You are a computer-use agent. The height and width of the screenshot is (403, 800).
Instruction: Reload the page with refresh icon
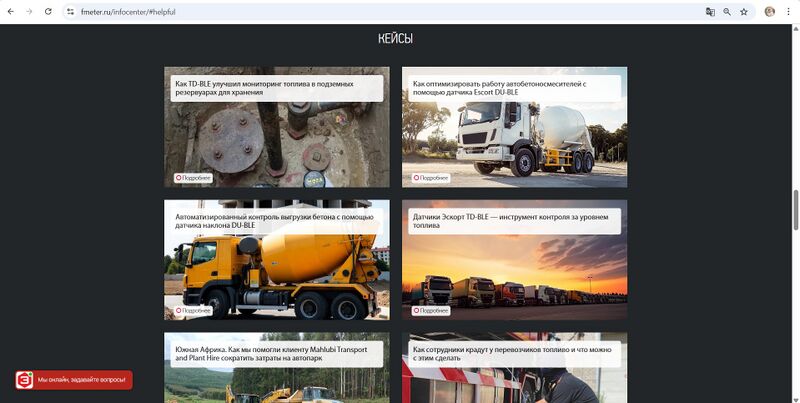[x=48, y=11]
